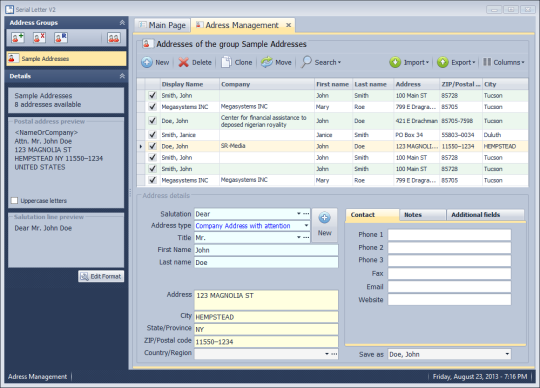
Task: Collapse the Address Groups panel
Action: click(122, 22)
